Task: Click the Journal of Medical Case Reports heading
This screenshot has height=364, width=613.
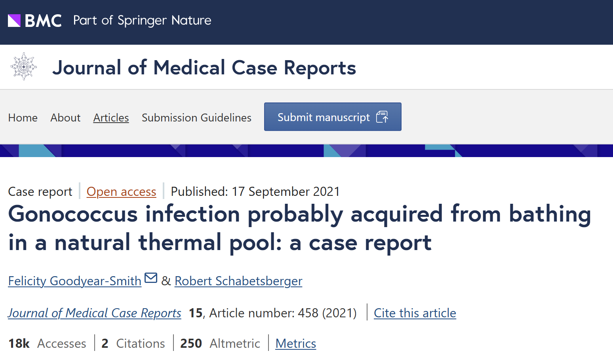Action: (204, 68)
